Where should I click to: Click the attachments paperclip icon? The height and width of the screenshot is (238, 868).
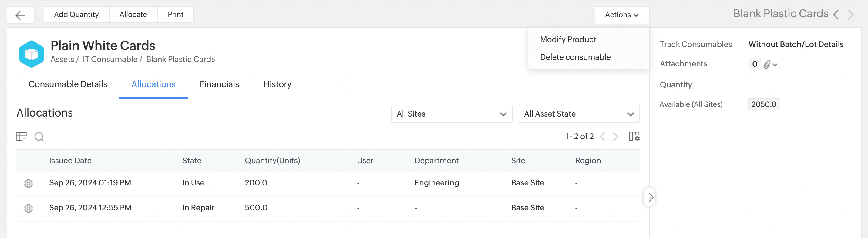tap(767, 64)
